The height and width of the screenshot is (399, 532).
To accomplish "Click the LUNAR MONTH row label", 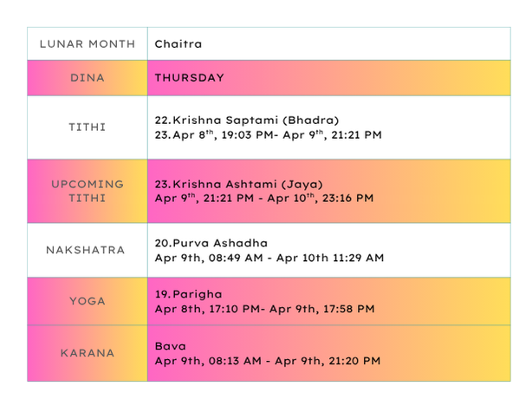I will point(87,43).
